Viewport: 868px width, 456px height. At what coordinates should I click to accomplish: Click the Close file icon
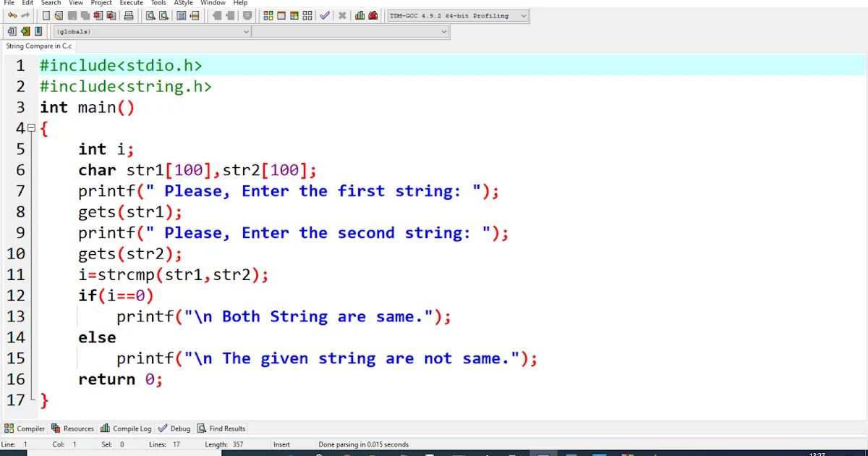[x=98, y=15]
